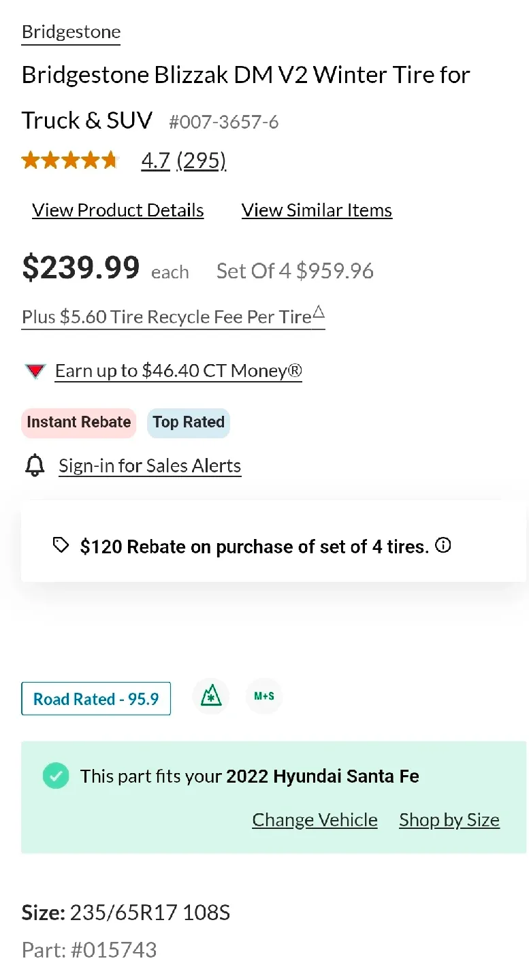529x980 pixels.
Task: Click the three-peak mountain snowflake icon
Action: (x=211, y=696)
